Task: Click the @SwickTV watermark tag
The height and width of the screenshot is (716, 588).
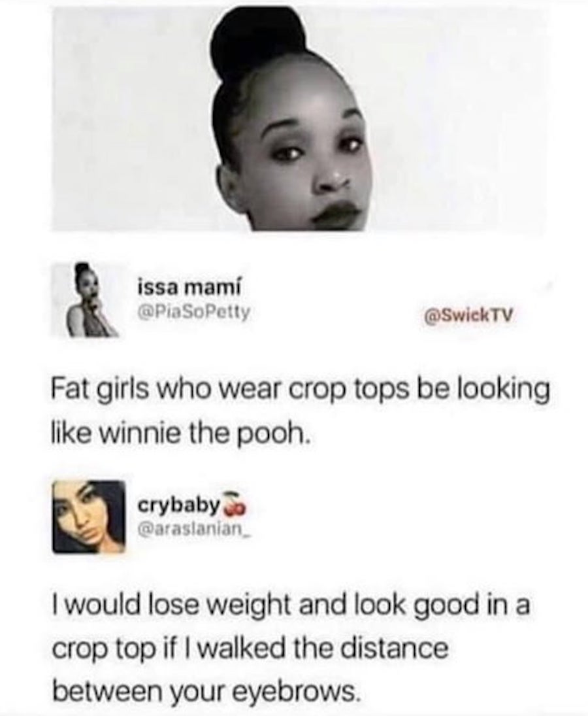Action: pyautogui.click(x=469, y=315)
